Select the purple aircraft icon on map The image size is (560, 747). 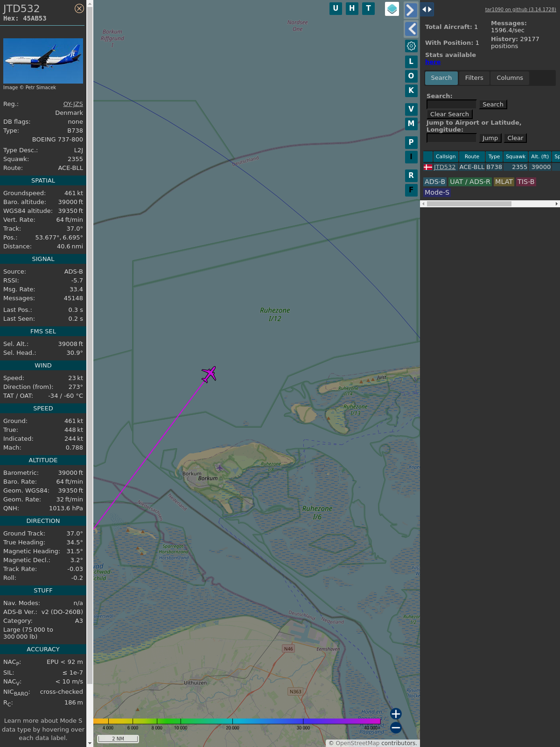pyautogui.click(x=209, y=374)
